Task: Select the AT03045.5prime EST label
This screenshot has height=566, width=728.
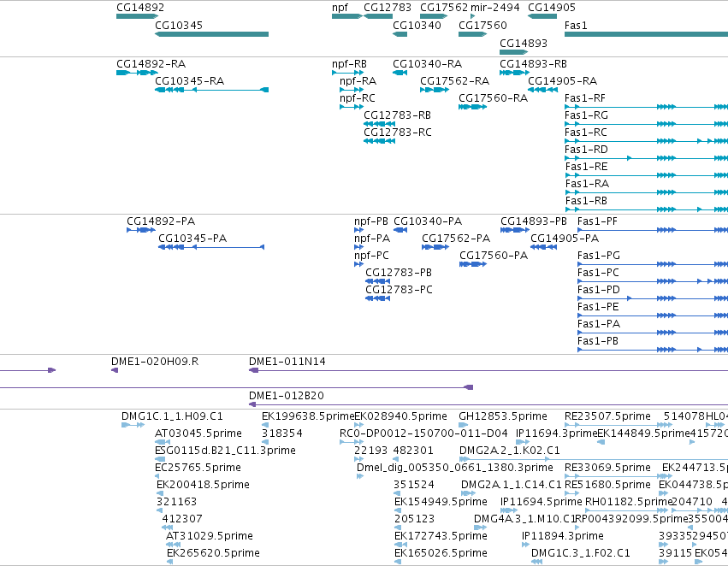Action: point(198,433)
